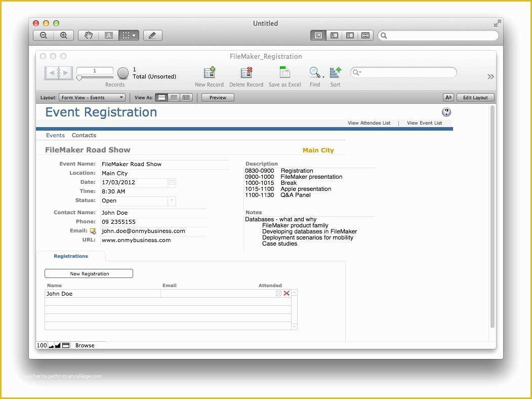
Task: Delete John Doe registration with red X
Action: coord(287,293)
